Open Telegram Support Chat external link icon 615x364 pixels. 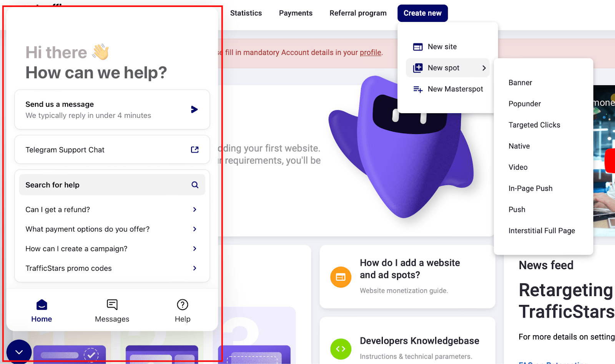[194, 150]
